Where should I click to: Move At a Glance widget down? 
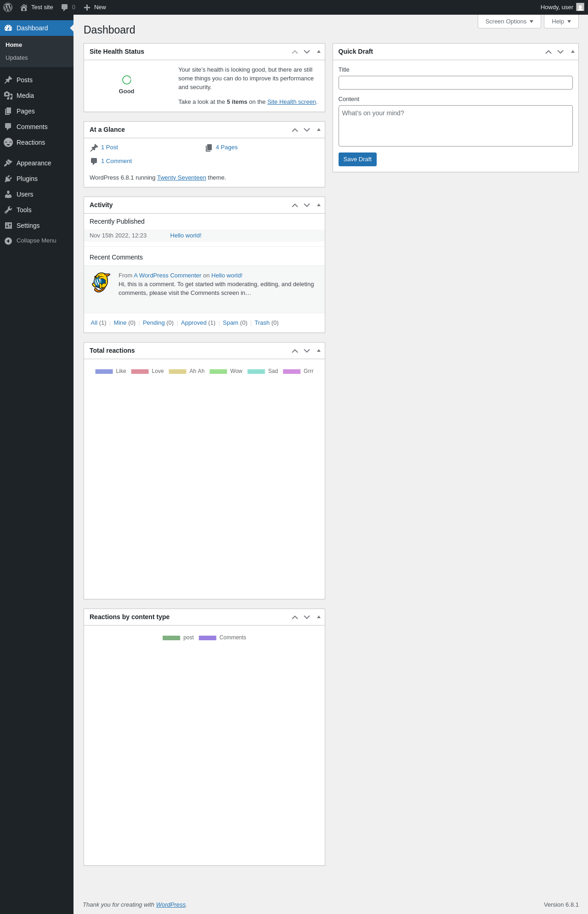pos(307,130)
